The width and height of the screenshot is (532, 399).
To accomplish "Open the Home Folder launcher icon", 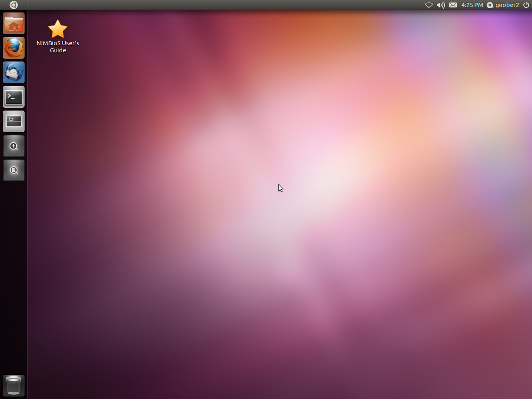I will [14, 24].
